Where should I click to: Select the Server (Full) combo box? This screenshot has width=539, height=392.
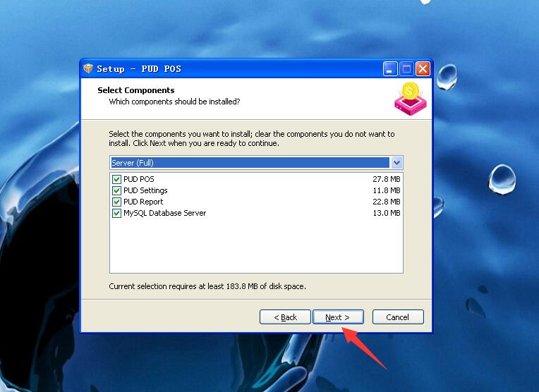click(x=256, y=162)
